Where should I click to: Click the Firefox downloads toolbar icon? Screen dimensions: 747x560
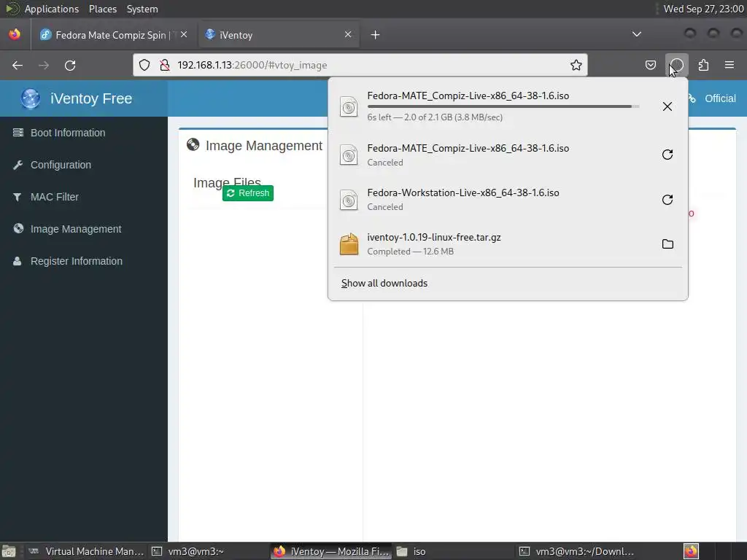click(677, 65)
